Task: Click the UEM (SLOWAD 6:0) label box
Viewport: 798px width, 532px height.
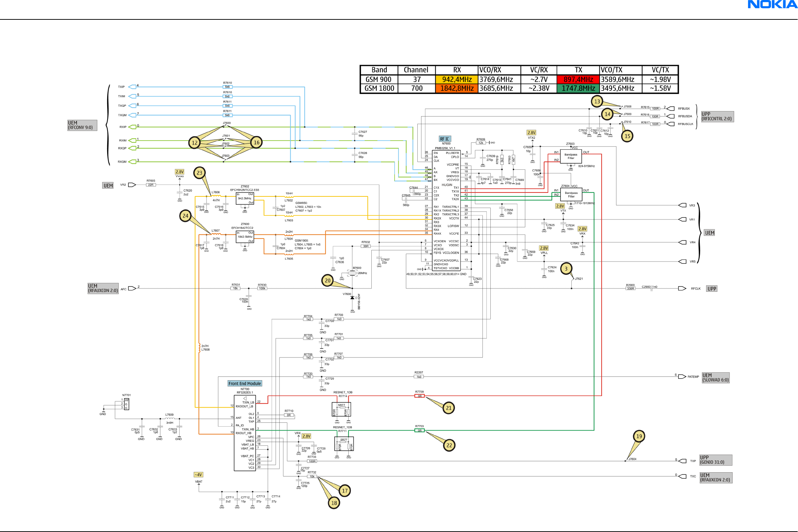Action: click(x=715, y=378)
